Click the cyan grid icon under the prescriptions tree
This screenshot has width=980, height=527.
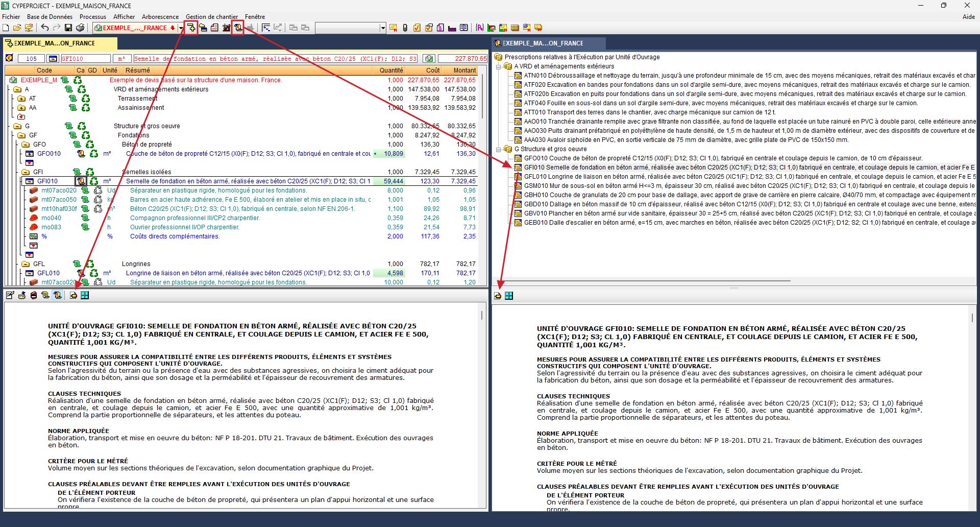coord(509,296)
